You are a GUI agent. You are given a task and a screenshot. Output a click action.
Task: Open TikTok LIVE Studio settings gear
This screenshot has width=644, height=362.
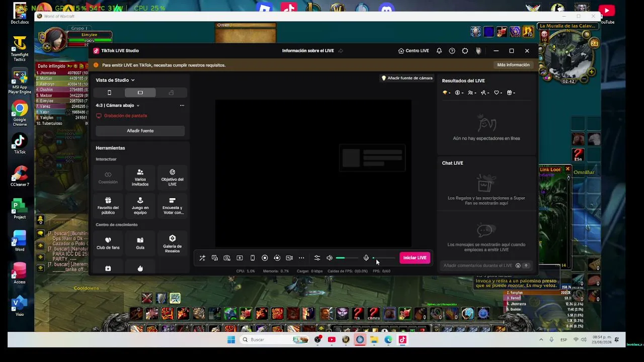[465, 51]
